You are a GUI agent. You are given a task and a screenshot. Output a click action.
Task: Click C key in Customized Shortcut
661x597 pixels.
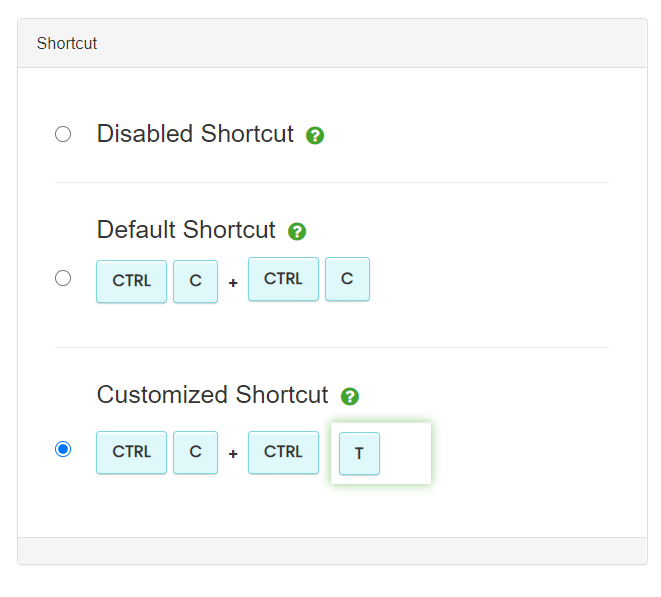pyautogui.click(x=196, y=452)
